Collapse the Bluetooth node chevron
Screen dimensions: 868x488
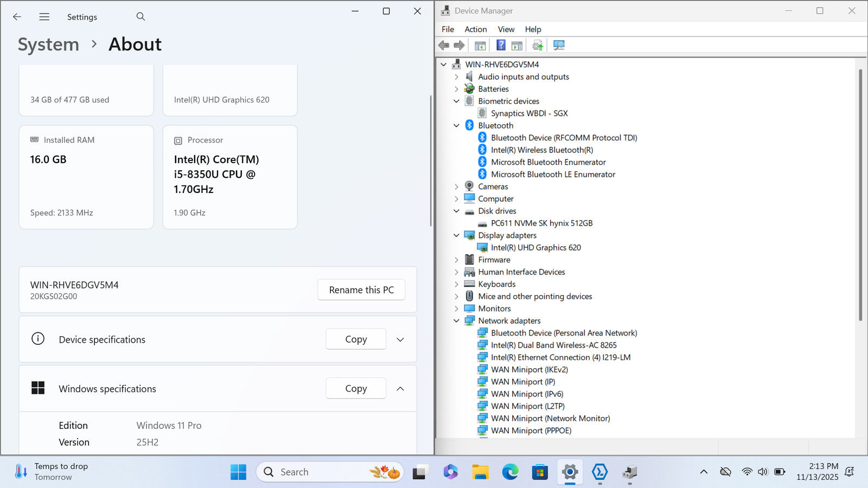click(x=456, y=126)
